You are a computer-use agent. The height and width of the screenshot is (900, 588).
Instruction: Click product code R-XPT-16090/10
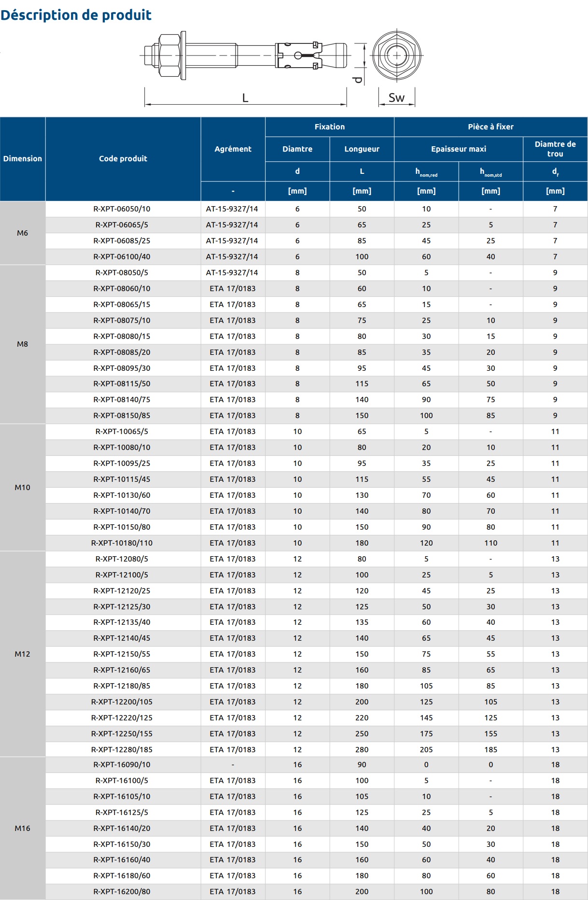pyautogui.click(x=122, y=765)
